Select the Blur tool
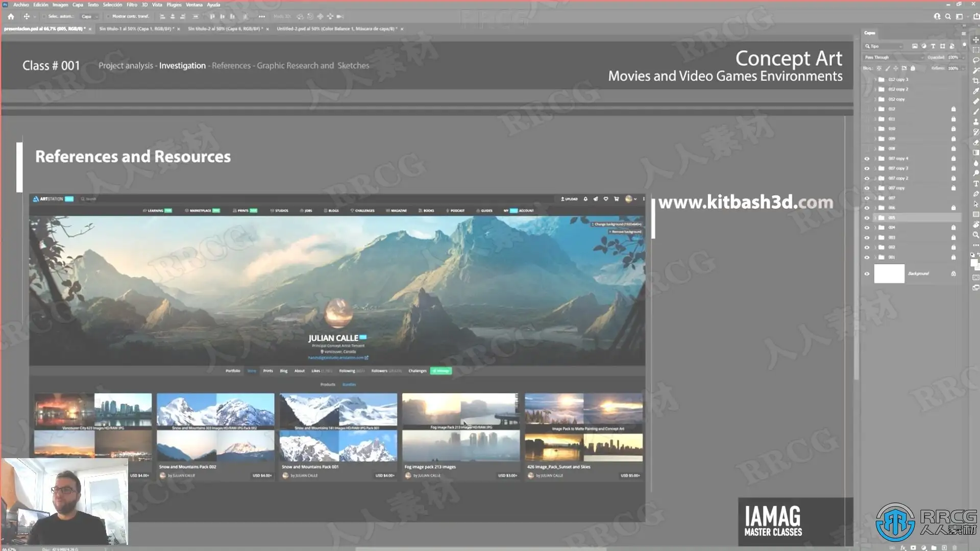Viewport: 980px width, 551px height. [976, 163]
